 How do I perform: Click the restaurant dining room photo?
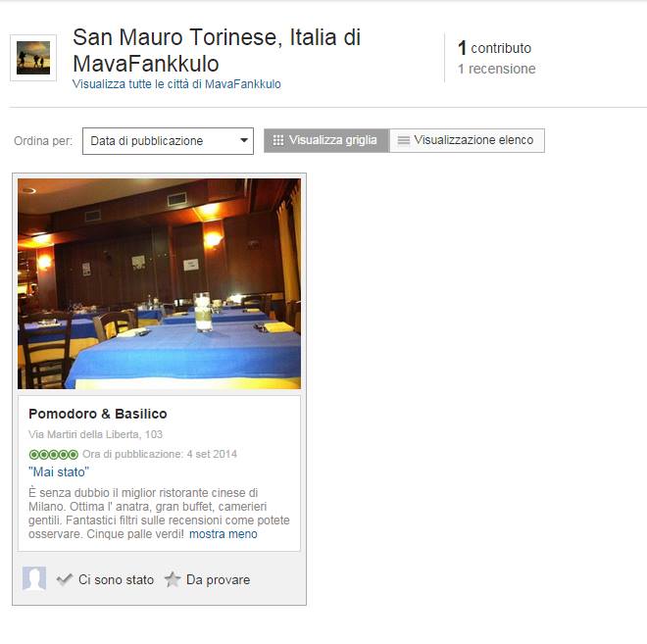(x=159, y=284)
